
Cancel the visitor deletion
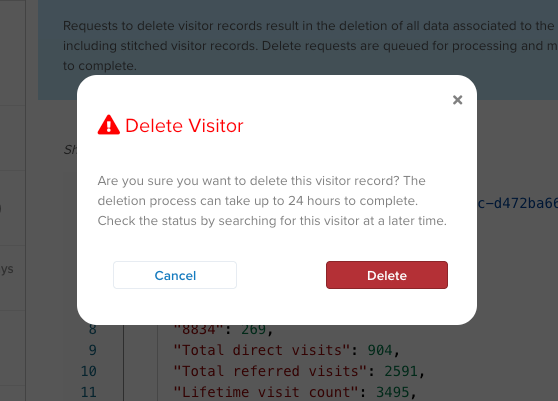click(x=175, y=275)
